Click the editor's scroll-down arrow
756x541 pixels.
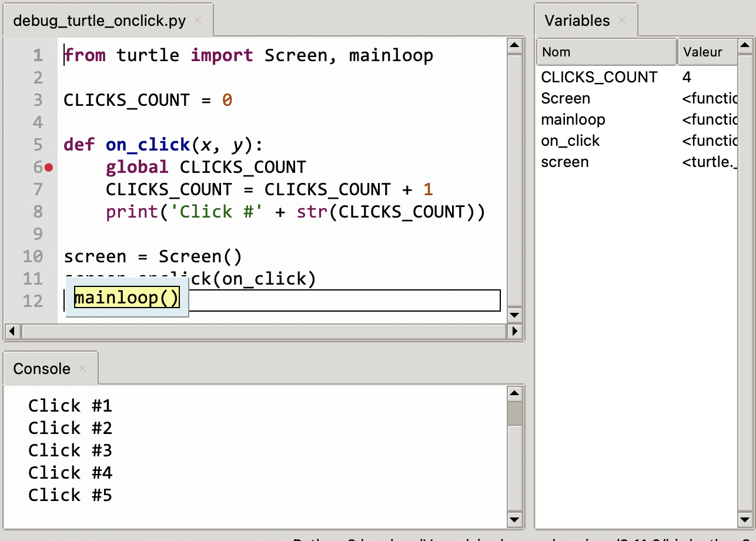tap(514, 315)
